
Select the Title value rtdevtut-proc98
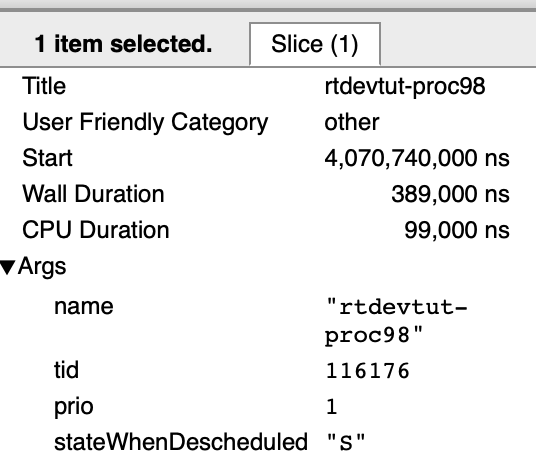coord(405,86)
